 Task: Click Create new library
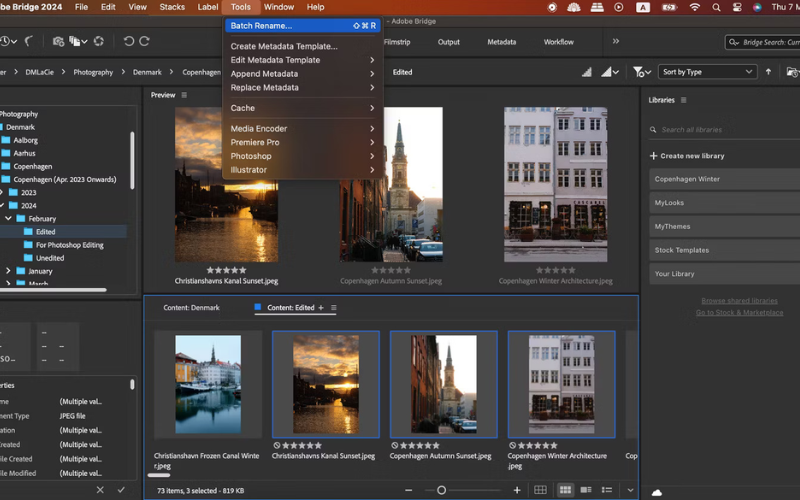pyautogui.click(x=687, y=156)
